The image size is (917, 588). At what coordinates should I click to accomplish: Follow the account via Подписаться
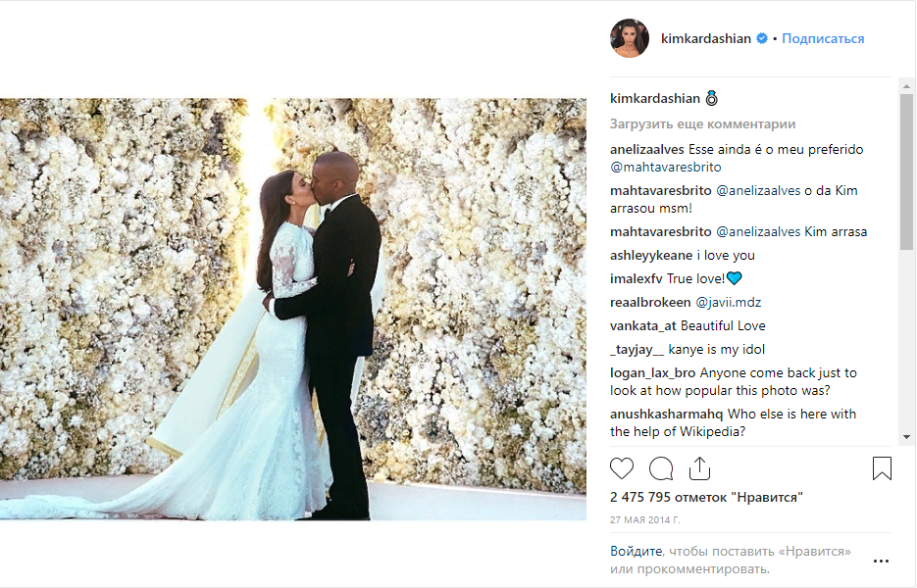tap(823, 38)
